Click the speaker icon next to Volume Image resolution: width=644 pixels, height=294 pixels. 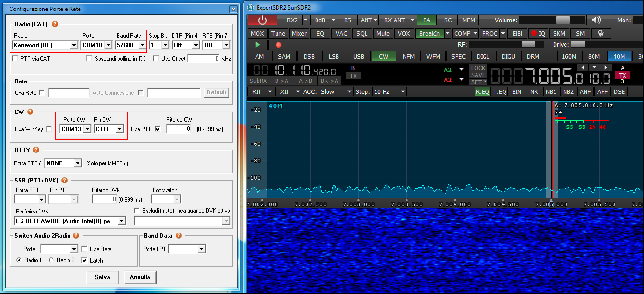pos(595,20)
